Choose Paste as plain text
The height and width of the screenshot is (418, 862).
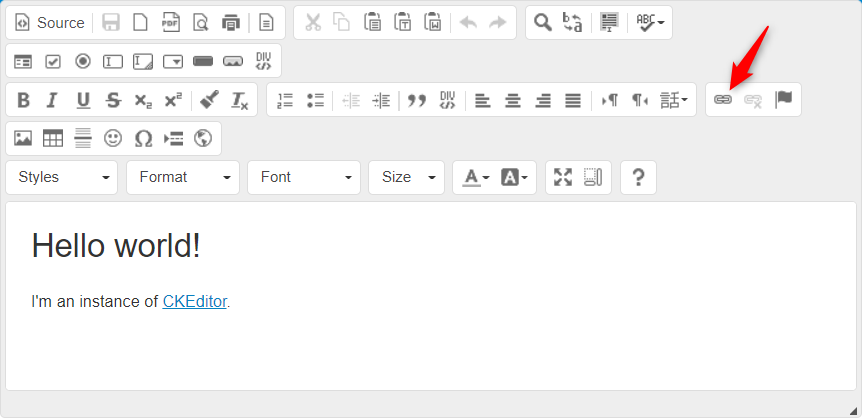click(403, 23)
